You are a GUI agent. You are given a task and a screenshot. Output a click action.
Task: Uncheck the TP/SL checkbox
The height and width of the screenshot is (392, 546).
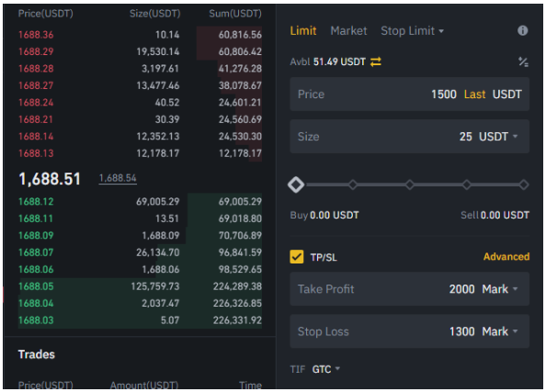296,257
